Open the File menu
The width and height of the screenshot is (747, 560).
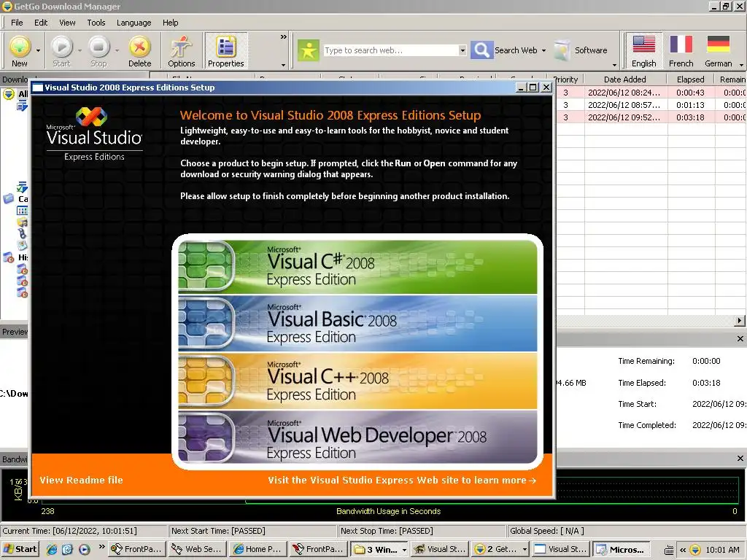pyautogui.click(x=17, y=23)
